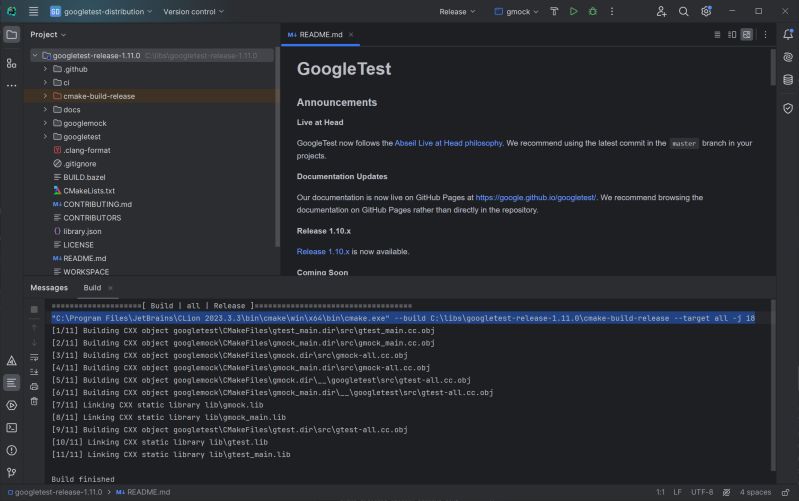Show more tool windows ellipsis
Screen dimensions: 799x501
tap(11, 86)
